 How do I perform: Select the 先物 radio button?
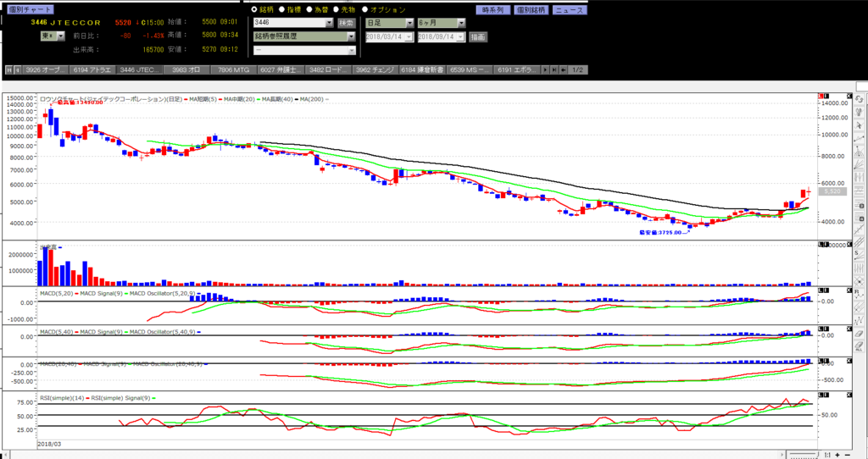[x=337, y=9]
